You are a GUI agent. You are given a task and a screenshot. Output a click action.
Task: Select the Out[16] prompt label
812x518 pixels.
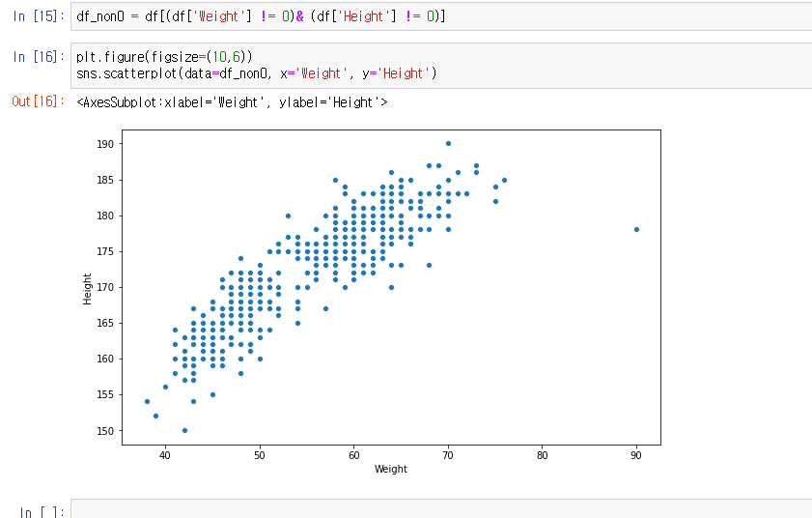click(x=39, y=101)
